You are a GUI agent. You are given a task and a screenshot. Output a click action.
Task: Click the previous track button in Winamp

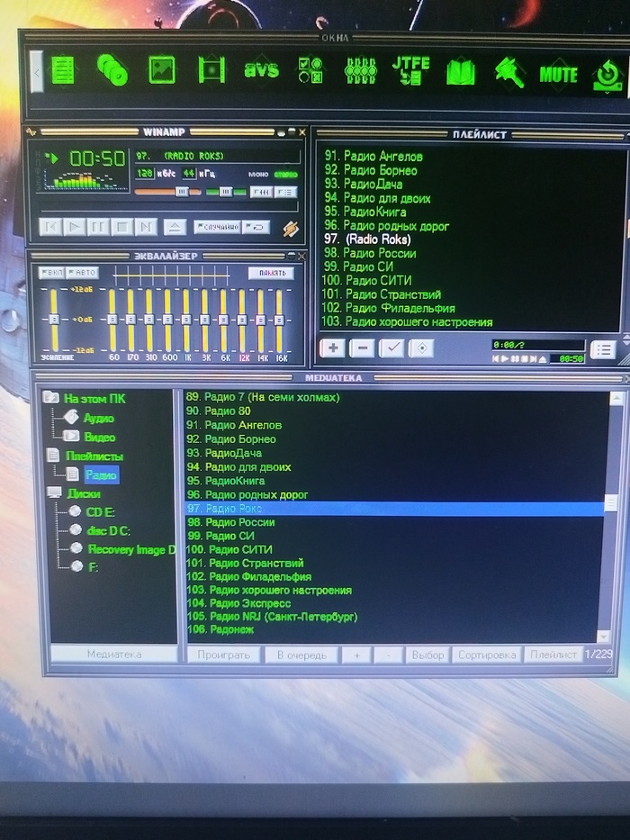tap(51, 227)
